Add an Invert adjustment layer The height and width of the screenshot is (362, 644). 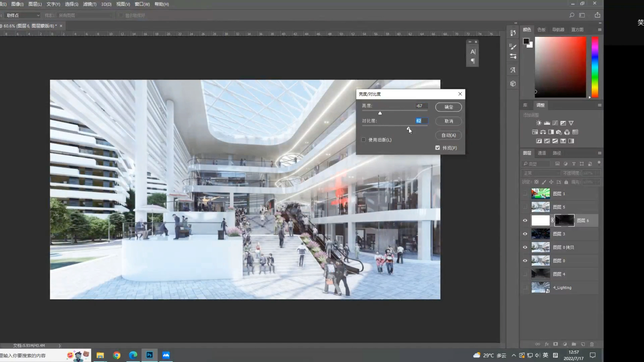(539, 141)
